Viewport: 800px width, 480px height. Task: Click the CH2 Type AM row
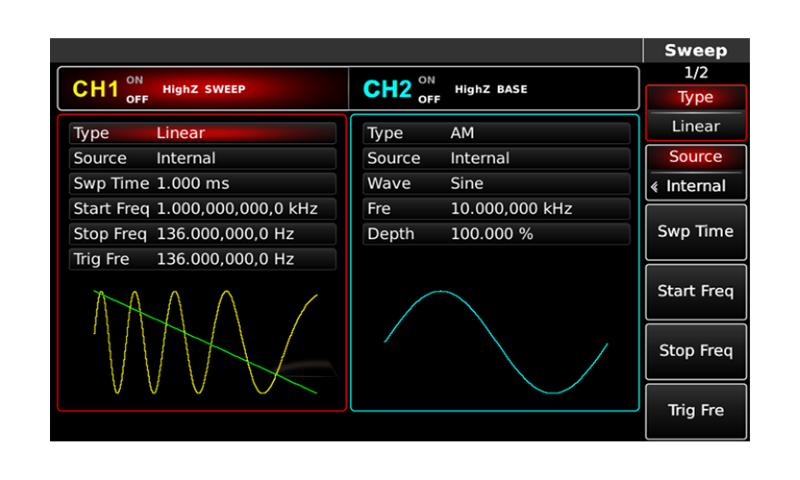point(496,133)
